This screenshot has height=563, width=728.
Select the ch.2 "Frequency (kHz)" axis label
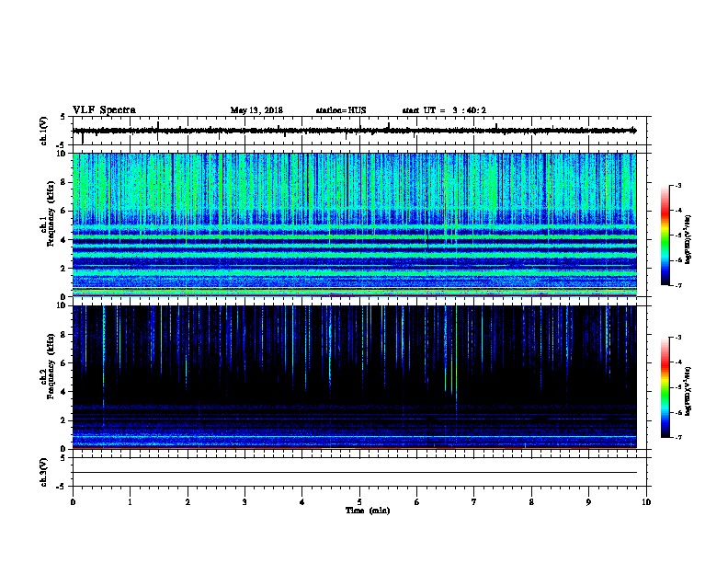[x=51, y=366]
